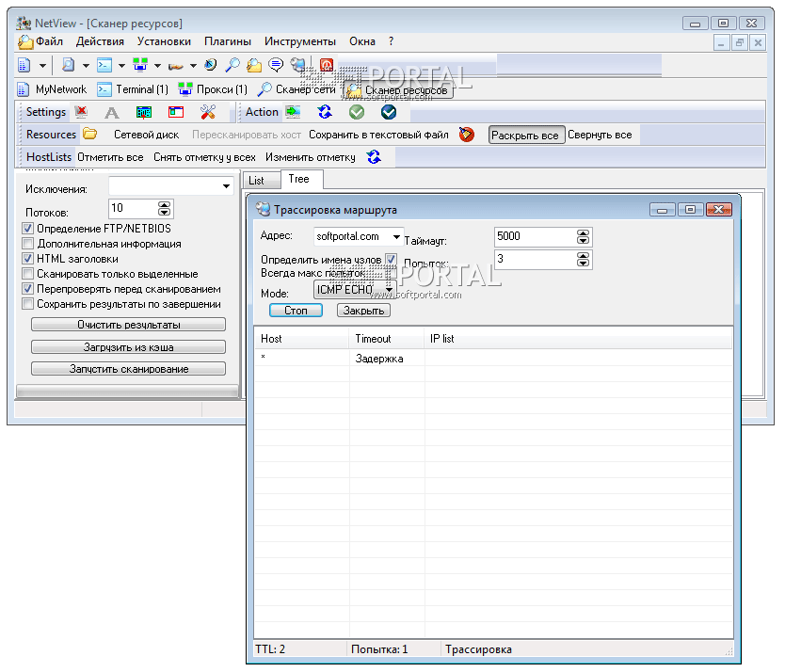The height and width of the screenshot is (672, 785).
Task: Toggle Перепроверять перед сканированием checkbox
Action: pyautogui.click(x=27, y=289)
